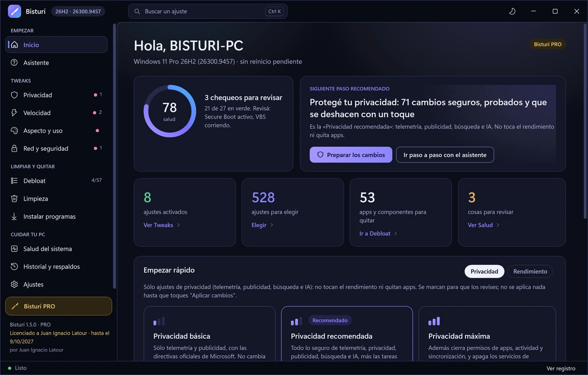Image resolution: width=588 pixels, height=375 pixels.
Task: Click the Debloat 4/57 counter
Action: pos(96,180)
